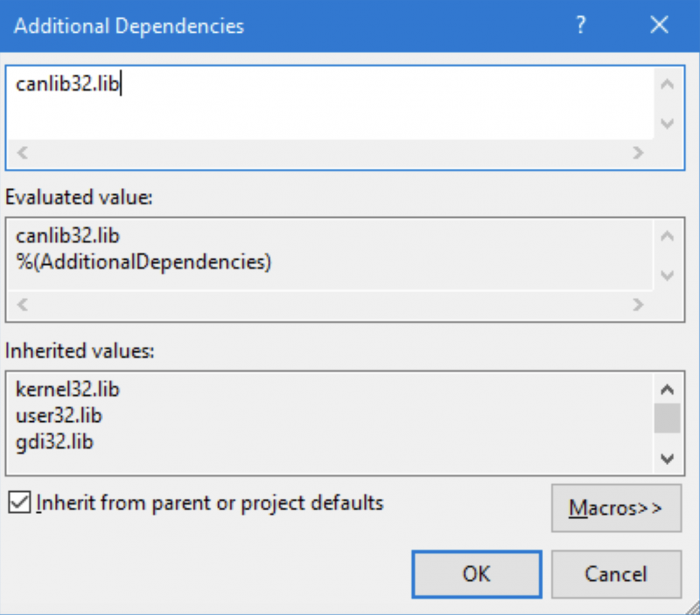Confirm the dependencies with OK
The height and width of the screenshot is (615, 700).
click(x=477, y=574)
